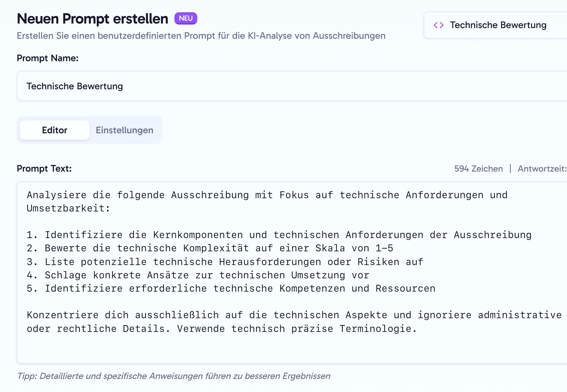Image resolution: width=567 pixels, height=392 pixels.
Task: Click step 5 'Identifiziere erforderliche technische Kompetenzen'
Action: click(x=231, y=289)
